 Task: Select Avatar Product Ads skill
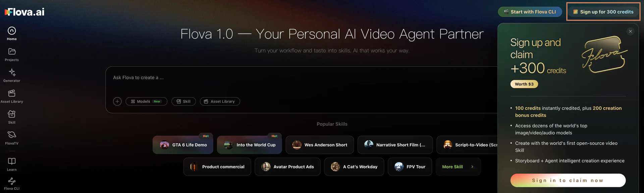point(287,167)
